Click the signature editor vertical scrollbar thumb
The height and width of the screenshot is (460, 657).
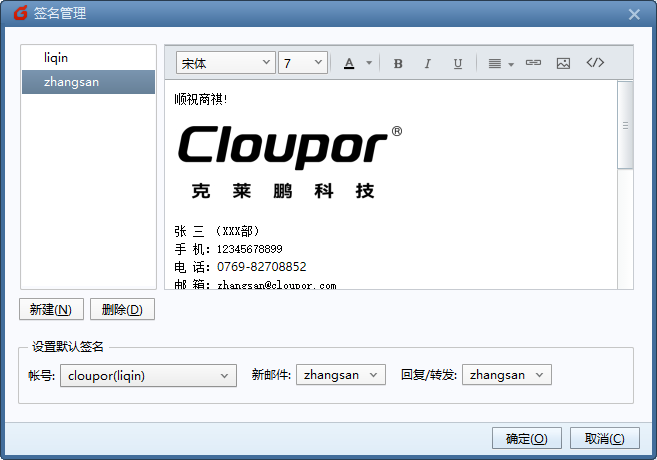click(x=625, y=125)
